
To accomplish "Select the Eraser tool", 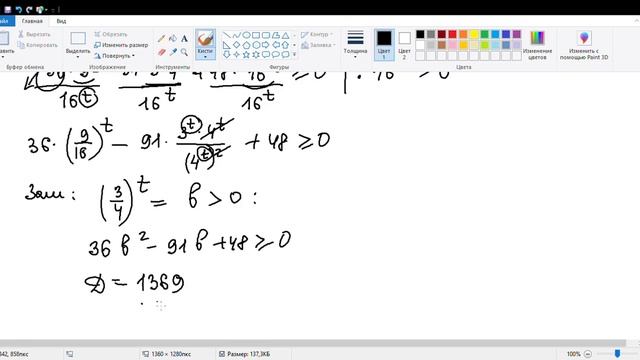I will click(x=162, y=52).
